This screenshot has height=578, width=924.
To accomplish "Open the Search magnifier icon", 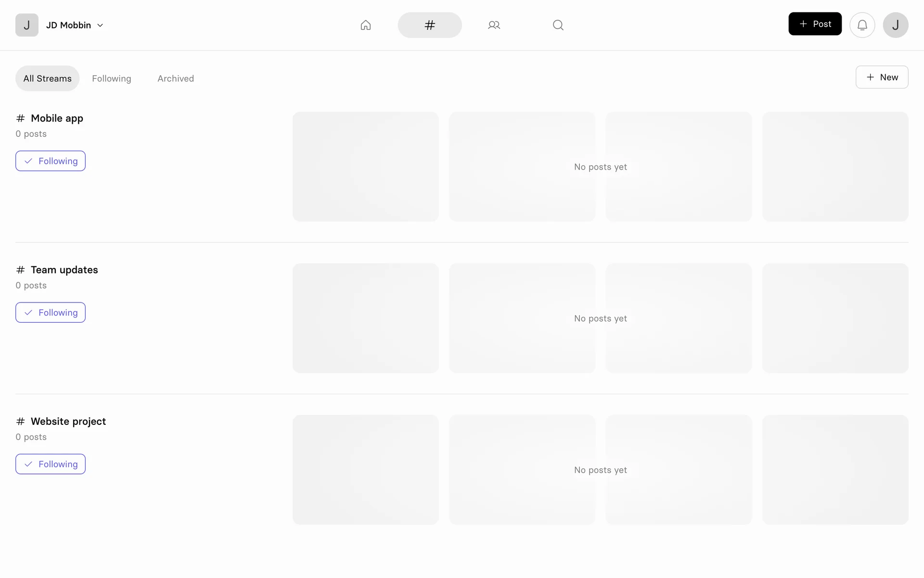I will [558, 25].
